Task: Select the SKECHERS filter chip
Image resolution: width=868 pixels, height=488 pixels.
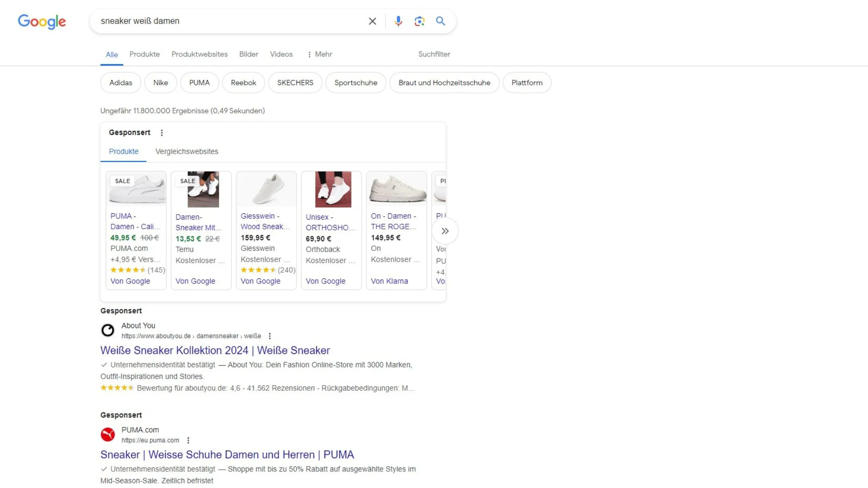Action: (x=295, y=83)
